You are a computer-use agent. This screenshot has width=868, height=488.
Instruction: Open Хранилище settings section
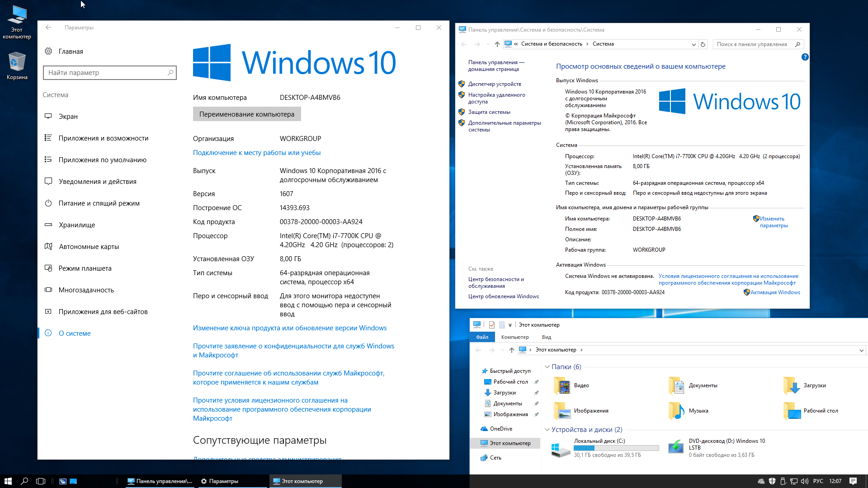coord(70,225)
